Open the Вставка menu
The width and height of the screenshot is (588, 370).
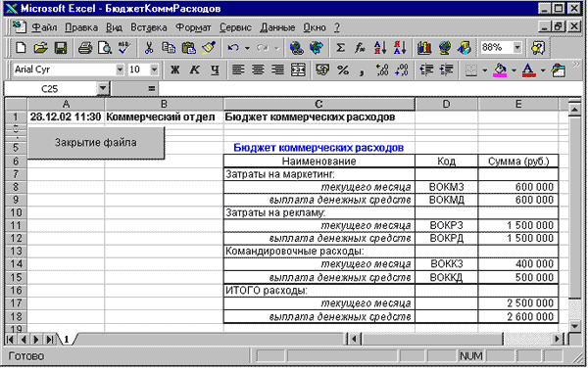tap(149, 27)
